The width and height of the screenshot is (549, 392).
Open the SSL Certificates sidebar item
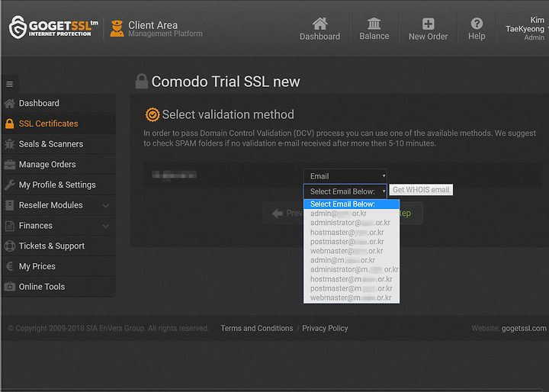coord(59,124)
